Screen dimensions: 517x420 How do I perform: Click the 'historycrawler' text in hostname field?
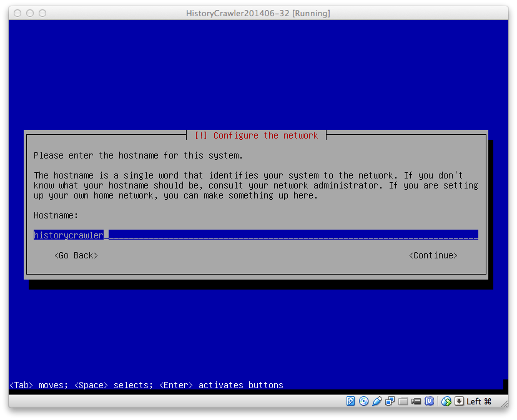click(69, 235)
